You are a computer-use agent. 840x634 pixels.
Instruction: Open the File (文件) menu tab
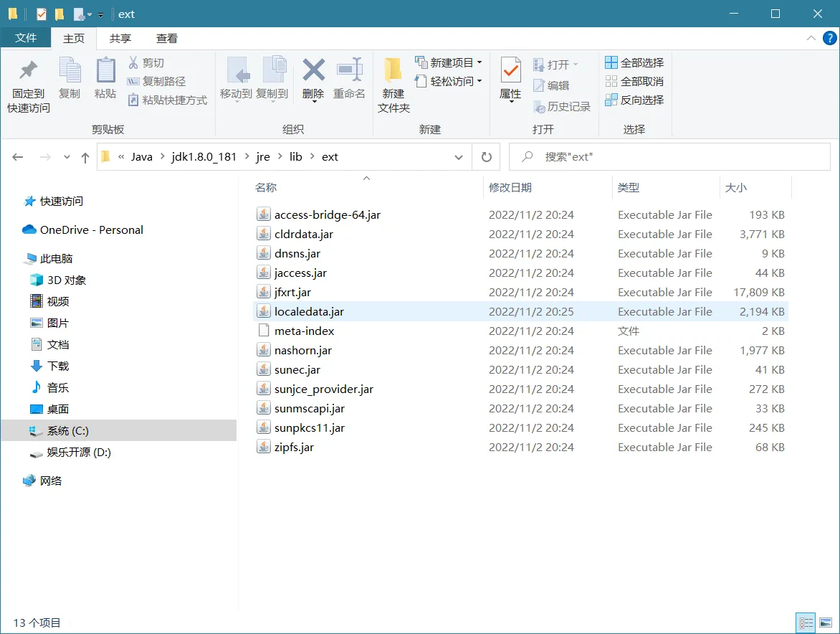coord(26,38)
